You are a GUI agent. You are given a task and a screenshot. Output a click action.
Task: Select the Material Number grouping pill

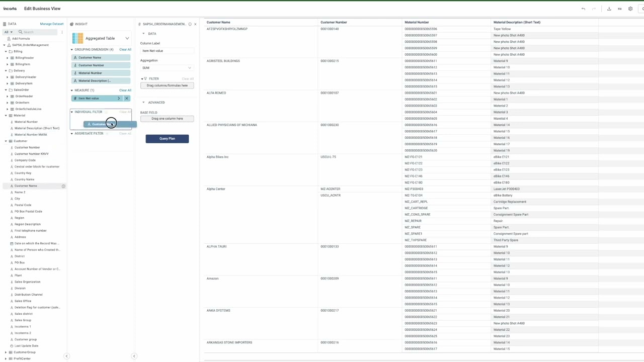click(x=101, y=73)
